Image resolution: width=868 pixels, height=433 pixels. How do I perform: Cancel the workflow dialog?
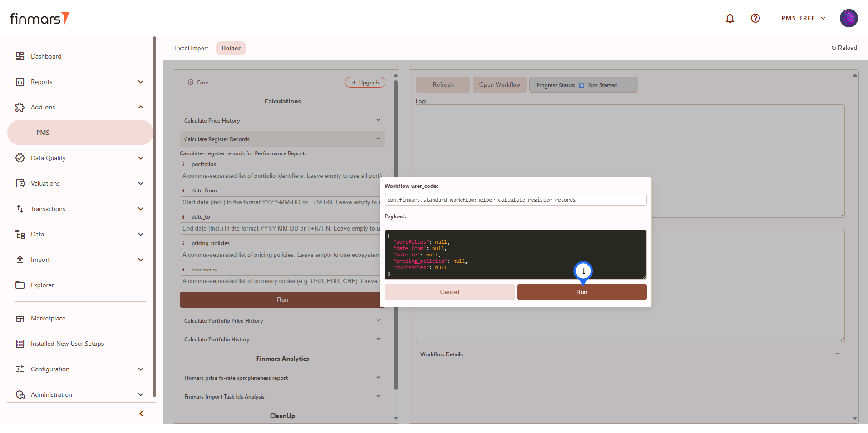pyautogui.click(x=449, y=292)
